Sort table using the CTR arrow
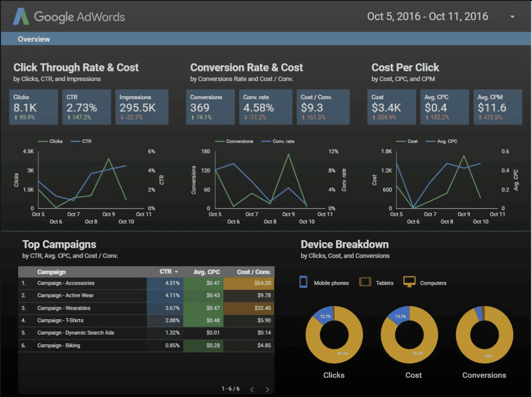The height and width of the screenshot is (397, 532). coord(176,272)
